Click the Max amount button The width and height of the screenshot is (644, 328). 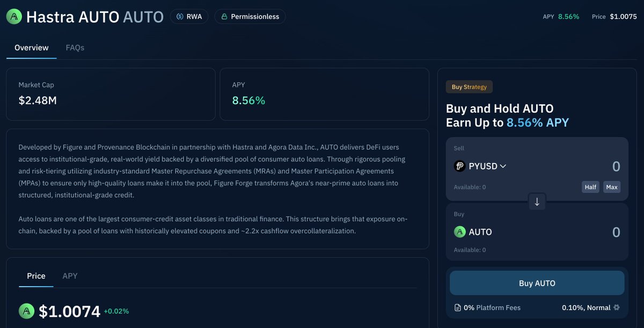(x=611, y=187)
